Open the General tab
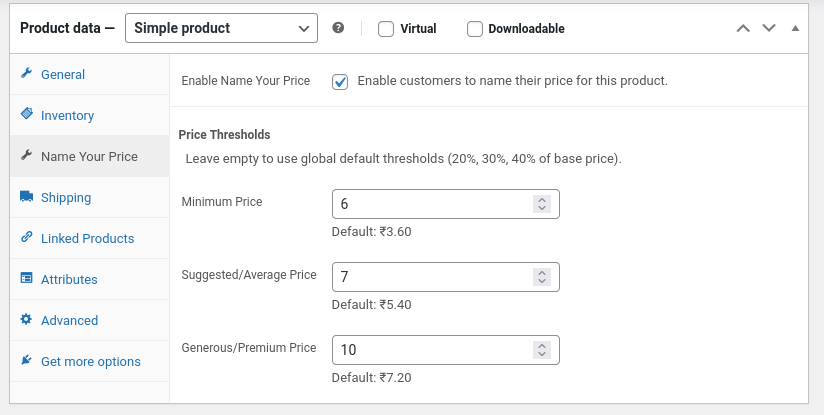This screenshot has height=415, width=824. click(89, 74)
